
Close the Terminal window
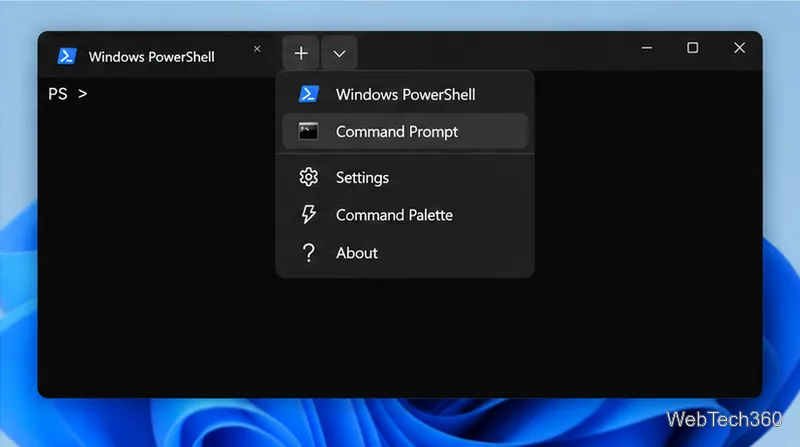(739, 48)
